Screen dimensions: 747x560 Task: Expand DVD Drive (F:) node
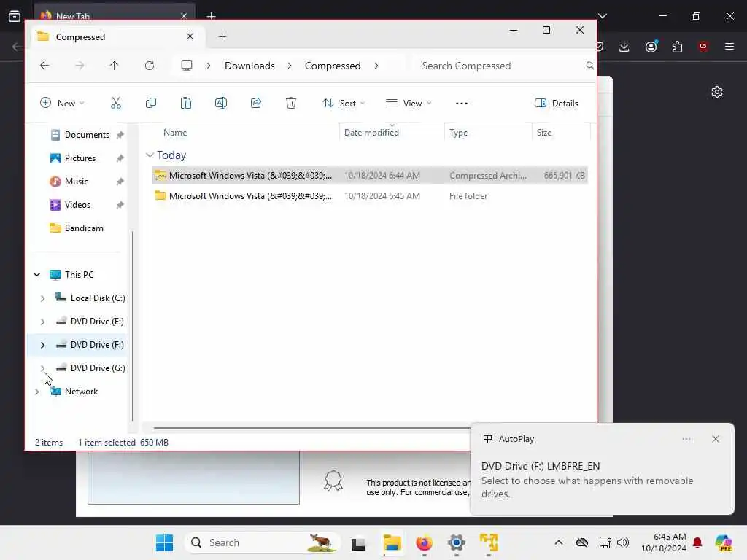click(x=42, y=345)
